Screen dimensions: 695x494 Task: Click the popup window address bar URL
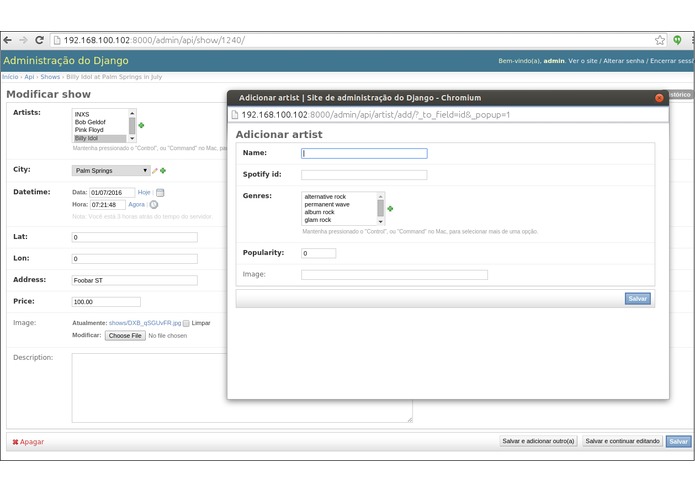(x=376, y=115)
